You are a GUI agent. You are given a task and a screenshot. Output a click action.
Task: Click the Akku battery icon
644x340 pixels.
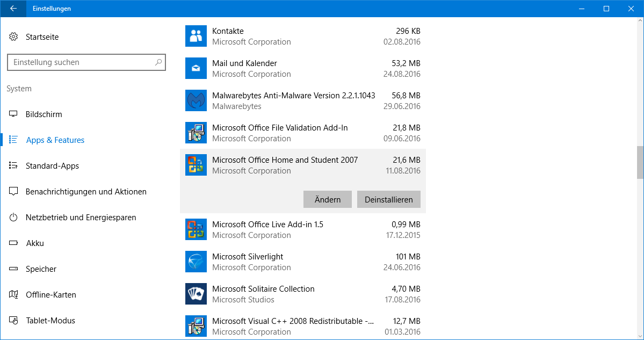13,243
